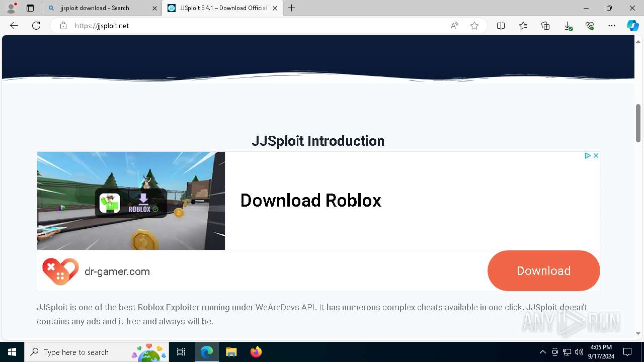
Task: Open the Favorites list
Action: [x=523, y=26]
